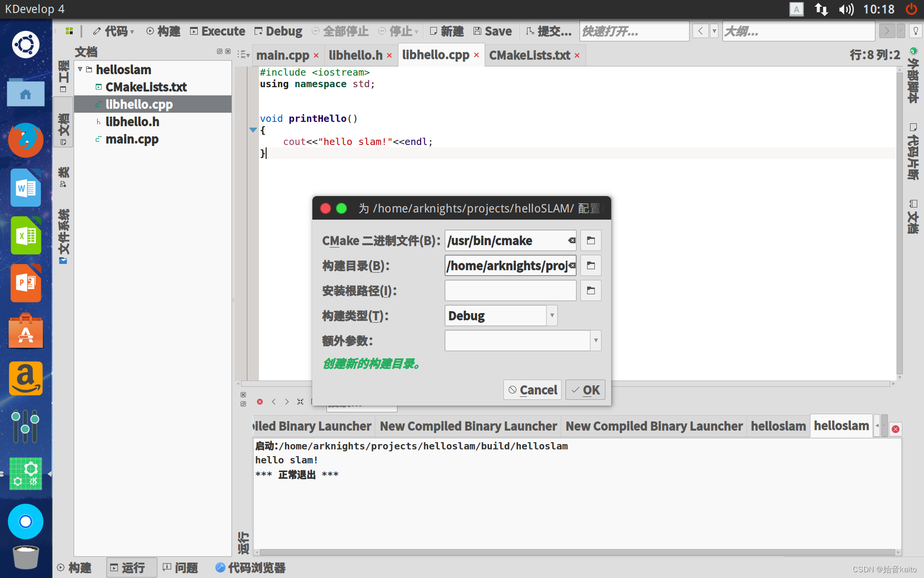Viewport: 924px width, 578px height.
Task: Click inside the 快速打开 input field
Action: (x=633, y=31)
